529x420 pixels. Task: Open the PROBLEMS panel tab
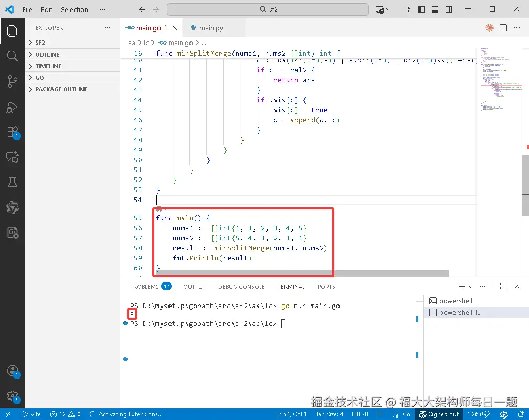(151, 287)
